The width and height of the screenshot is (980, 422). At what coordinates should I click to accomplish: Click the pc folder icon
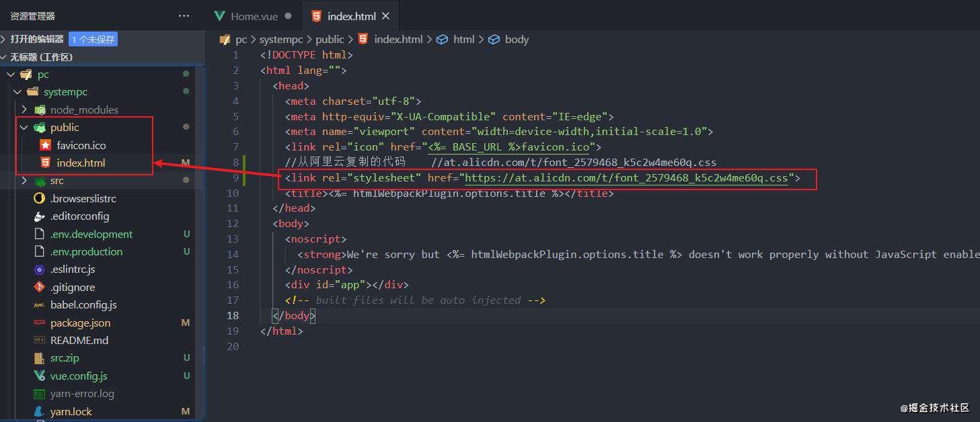(x=26, y=75)
